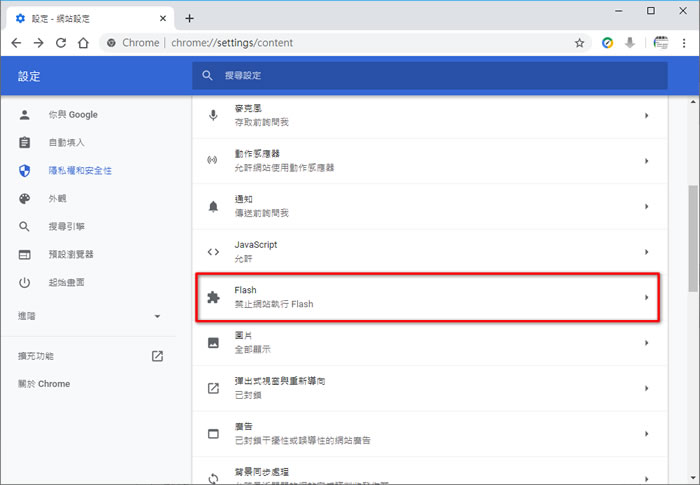The width and height of the screenshot is (700, 485).
Task: Click the power icon for 起始畫面
Action: click(25, 282)
